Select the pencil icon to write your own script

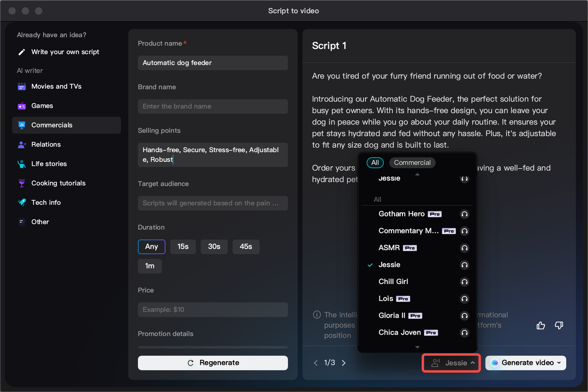coord(21,52)
